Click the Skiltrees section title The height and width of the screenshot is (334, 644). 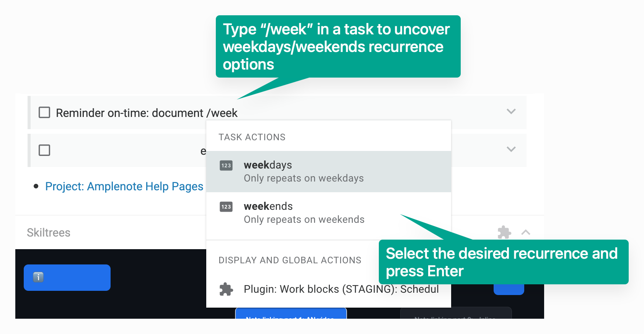(x=49, y=233)
